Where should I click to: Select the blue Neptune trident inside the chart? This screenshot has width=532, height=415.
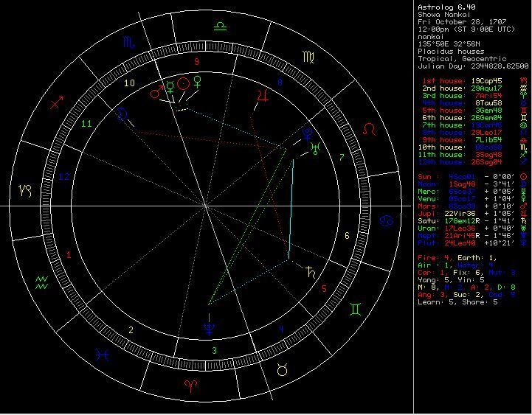210,328
